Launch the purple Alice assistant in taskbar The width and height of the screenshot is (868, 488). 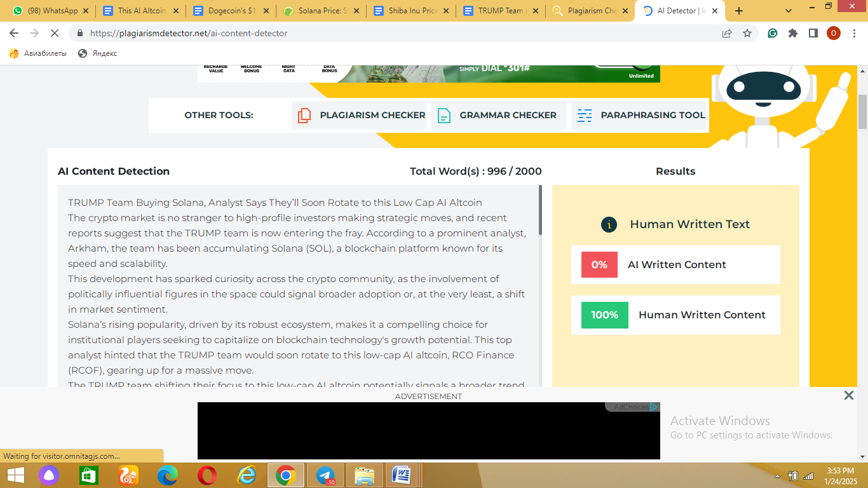(x=49, y=475)
